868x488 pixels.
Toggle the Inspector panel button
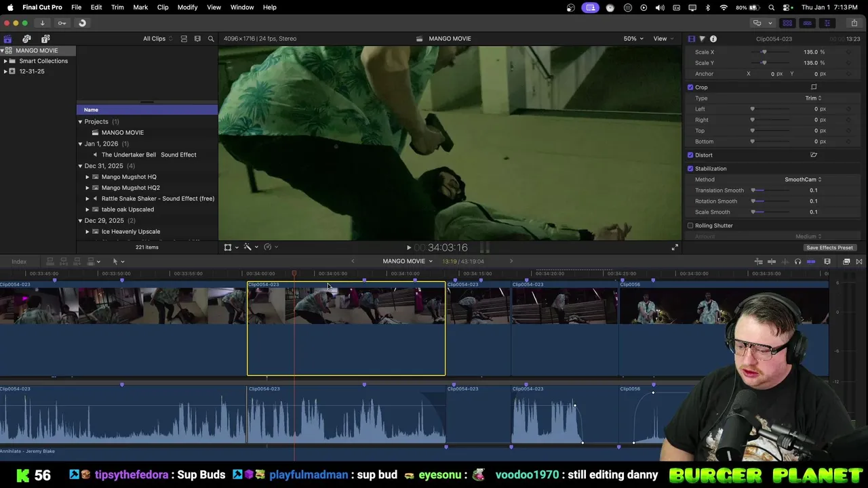tap(827, 23)
